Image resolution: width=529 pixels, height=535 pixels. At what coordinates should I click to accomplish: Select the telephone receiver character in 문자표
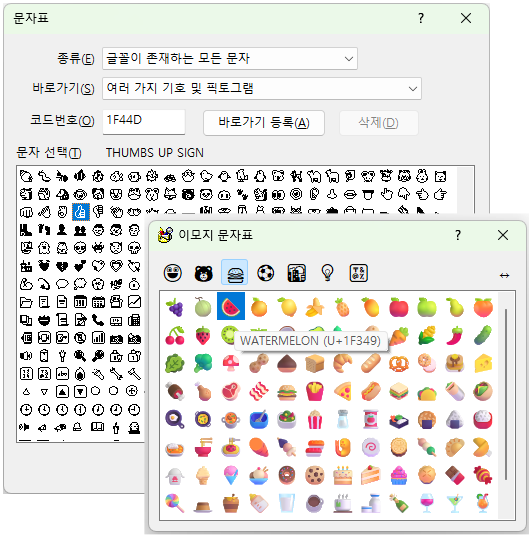click(x=98, y=320)
